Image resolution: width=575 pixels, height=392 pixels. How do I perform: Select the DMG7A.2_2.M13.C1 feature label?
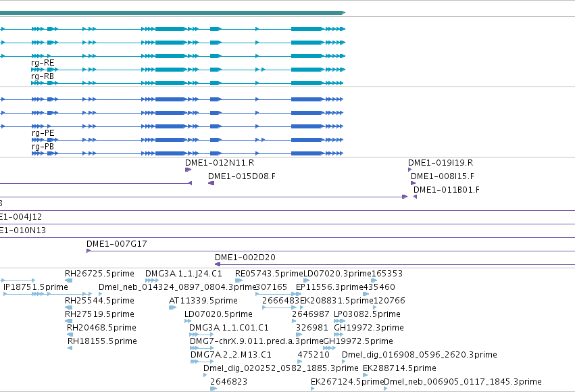230,355
